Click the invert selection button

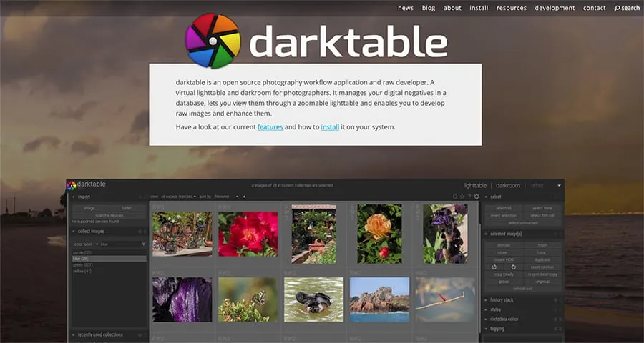504,215
